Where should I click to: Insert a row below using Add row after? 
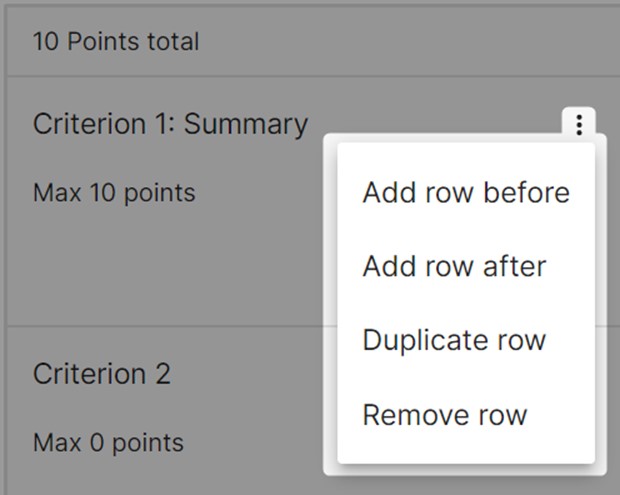click(454, 266)
